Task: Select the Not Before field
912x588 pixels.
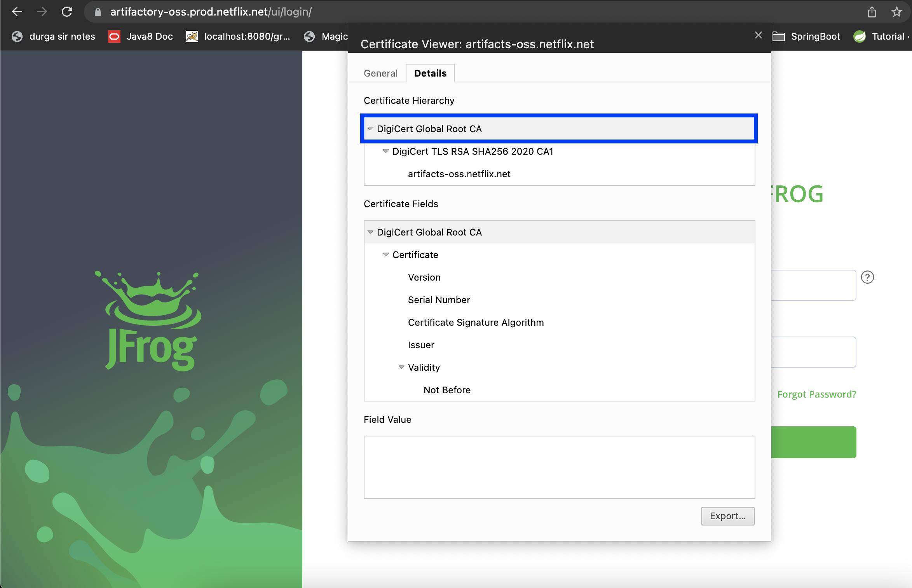Action: tap(559, 390)
